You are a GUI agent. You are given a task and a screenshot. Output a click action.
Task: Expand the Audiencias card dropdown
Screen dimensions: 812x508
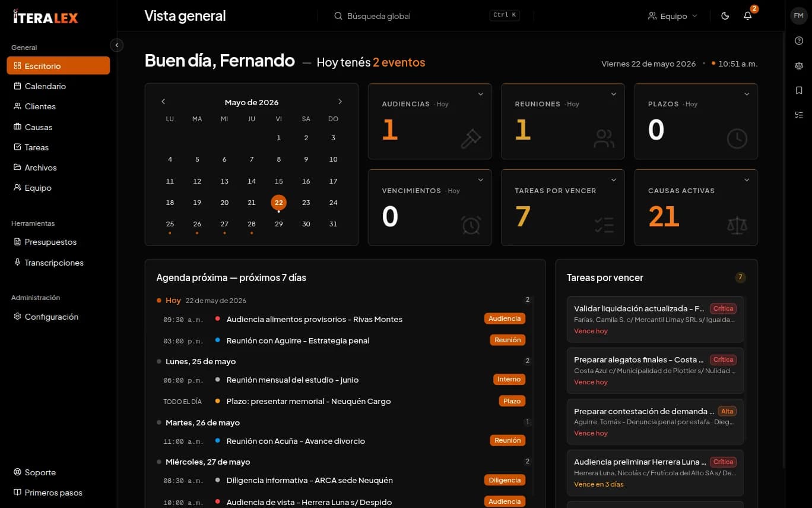pyautogui.click(x=481, y=94)
